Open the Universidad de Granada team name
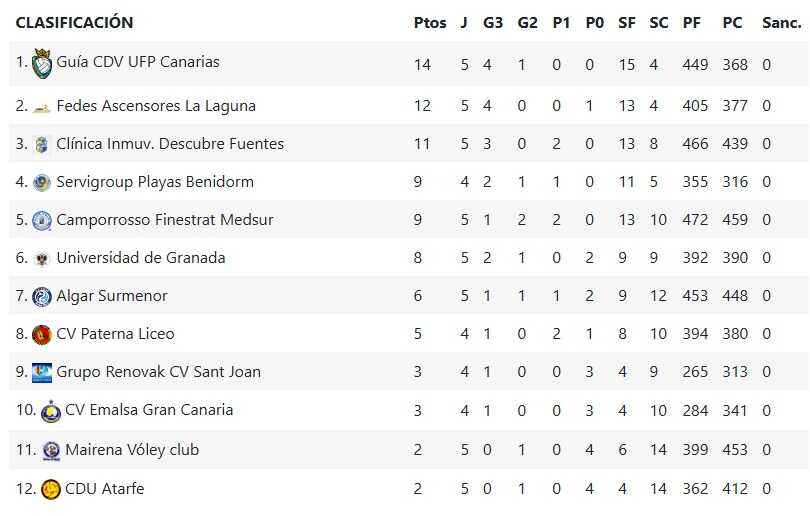This screenshot has height=516, width=810. point(141,258)
